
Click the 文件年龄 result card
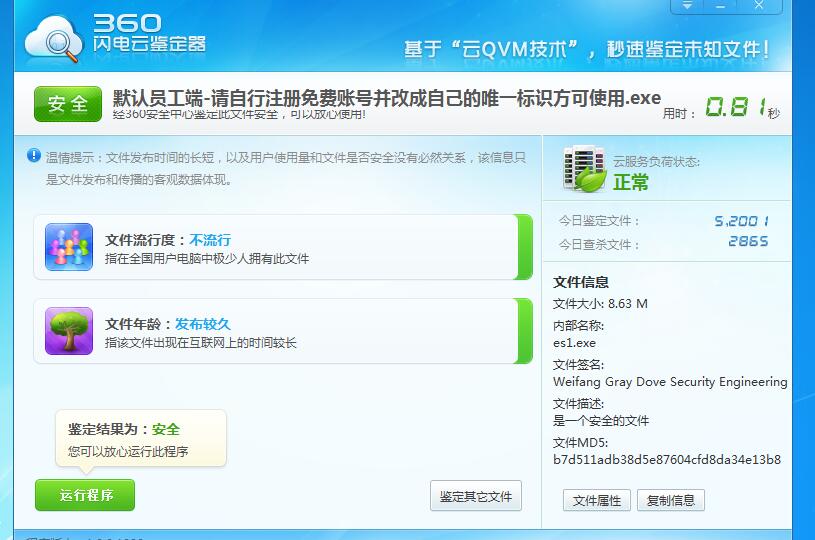pyautogui.click(x=283, y=331)
